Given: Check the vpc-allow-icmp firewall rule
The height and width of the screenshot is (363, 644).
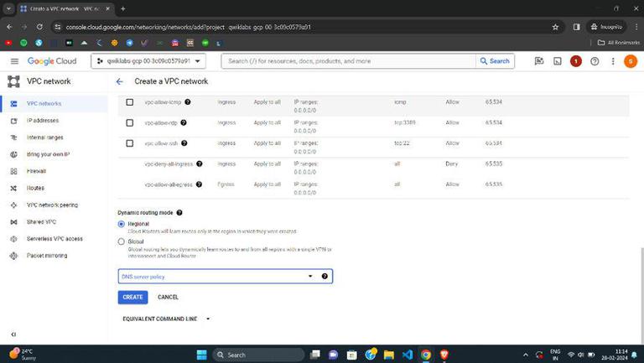Looking at the screenshot, I should click(130, 101).
